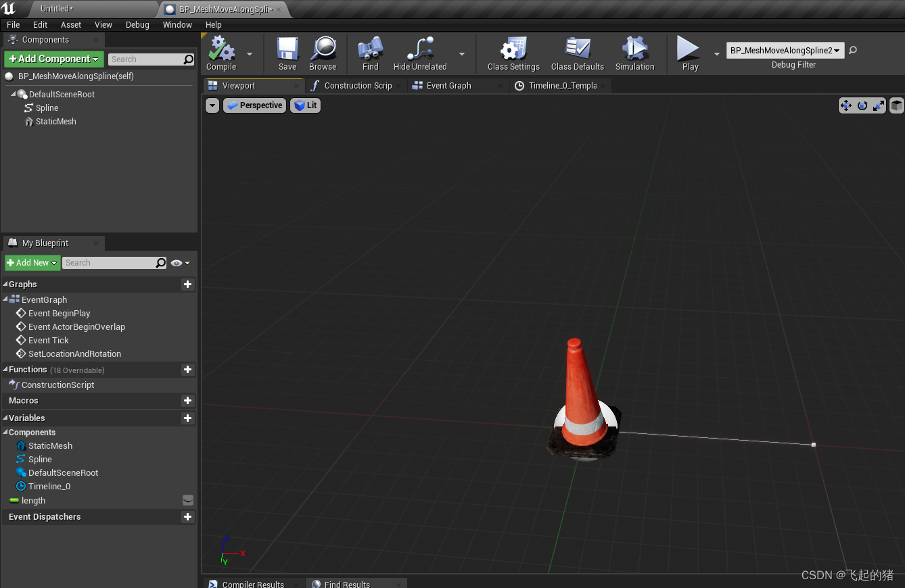
Task: Open Class Settings from toolbar
Action: pos(513,50)
